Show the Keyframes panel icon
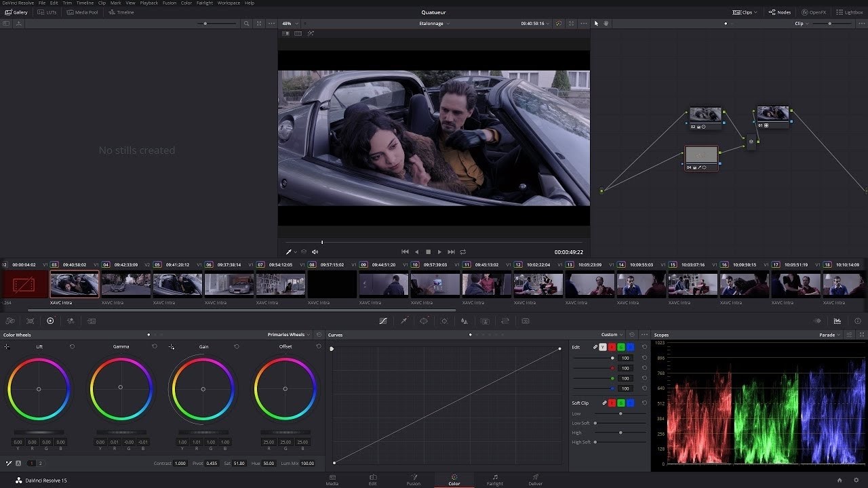 tap(817, 321)
